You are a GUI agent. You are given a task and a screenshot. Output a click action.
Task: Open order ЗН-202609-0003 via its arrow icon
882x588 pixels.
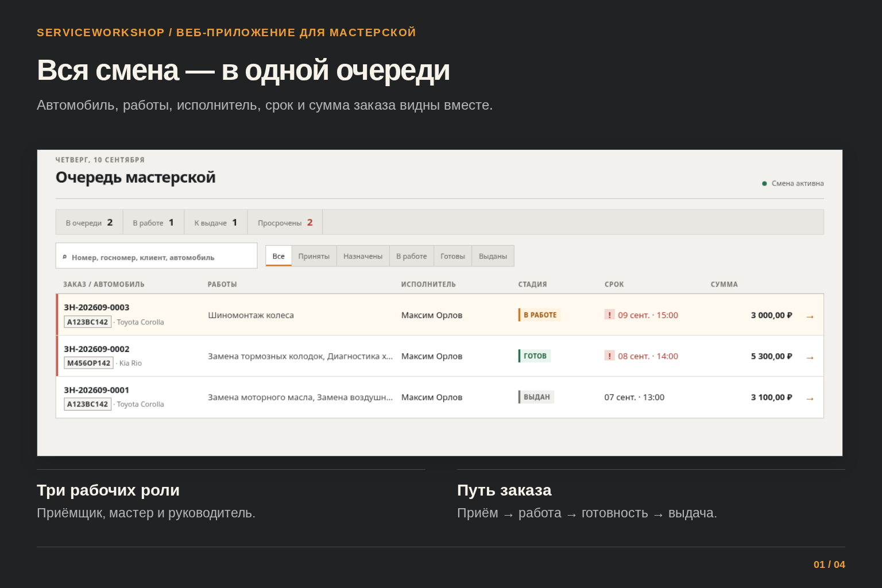810,316
